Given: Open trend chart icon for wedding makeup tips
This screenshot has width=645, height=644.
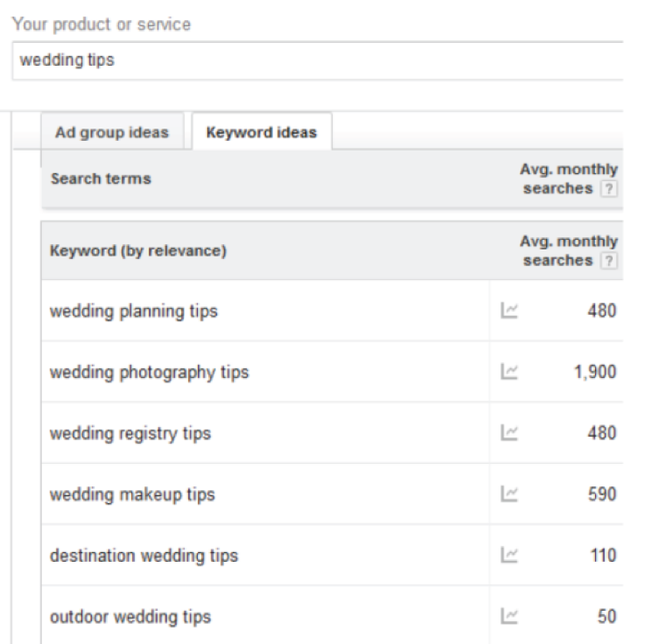Looking at the screenshot, I should pyautogui.click(x=506, y=494).
